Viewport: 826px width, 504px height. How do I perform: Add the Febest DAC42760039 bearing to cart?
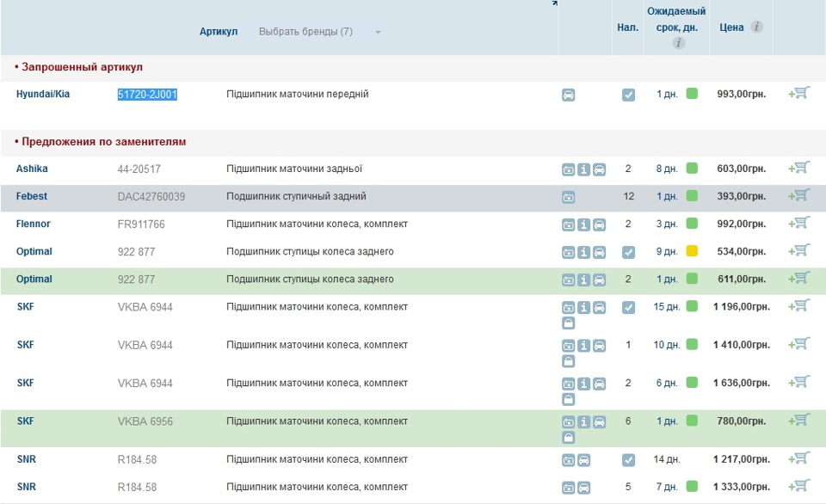point(799,196)
